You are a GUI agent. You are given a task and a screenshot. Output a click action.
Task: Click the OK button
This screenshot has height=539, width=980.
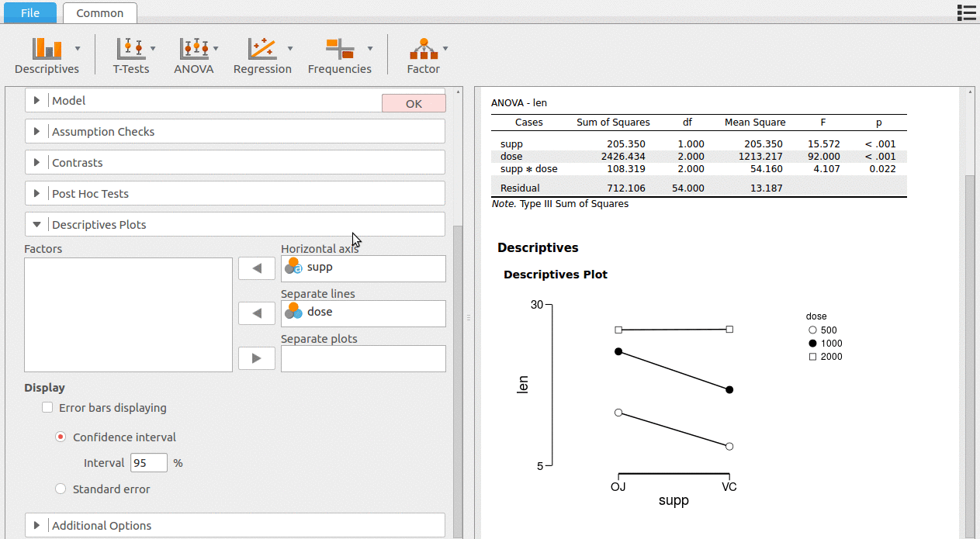tap(414, 103)
